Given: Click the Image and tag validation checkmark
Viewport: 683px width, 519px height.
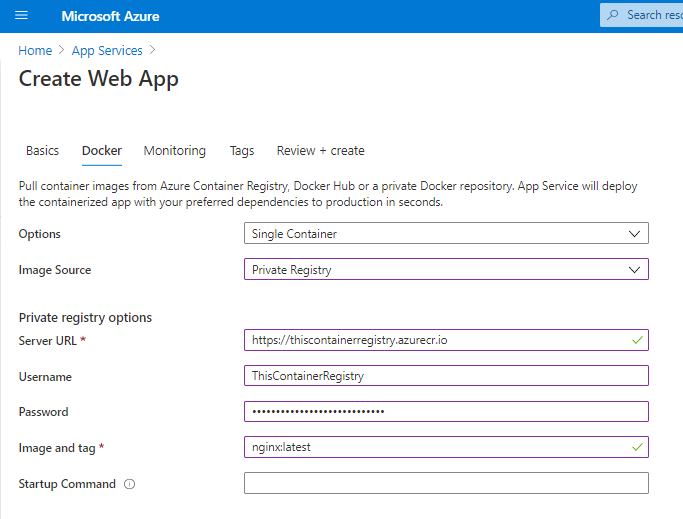Looking at the screenshot, I should [637, 447].
